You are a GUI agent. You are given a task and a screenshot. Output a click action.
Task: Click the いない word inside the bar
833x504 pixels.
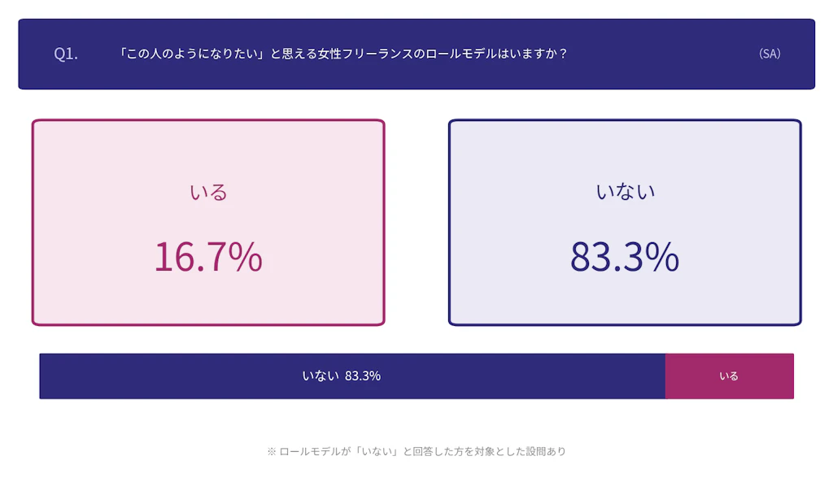320,376
